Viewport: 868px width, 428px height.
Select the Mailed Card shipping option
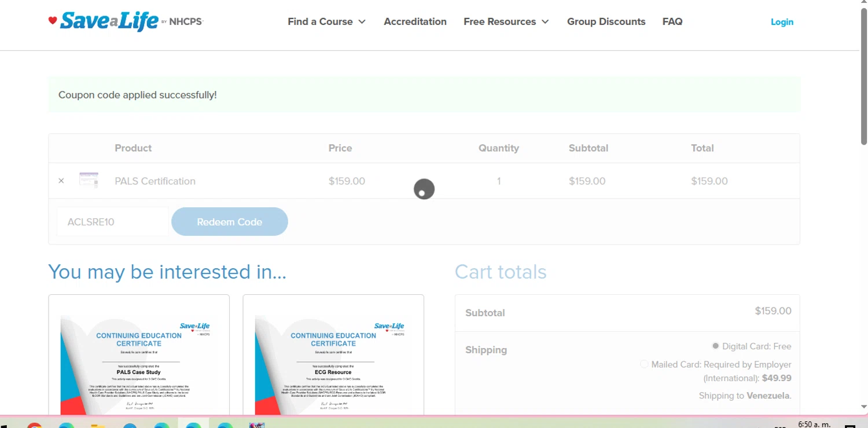click(644, 364)
